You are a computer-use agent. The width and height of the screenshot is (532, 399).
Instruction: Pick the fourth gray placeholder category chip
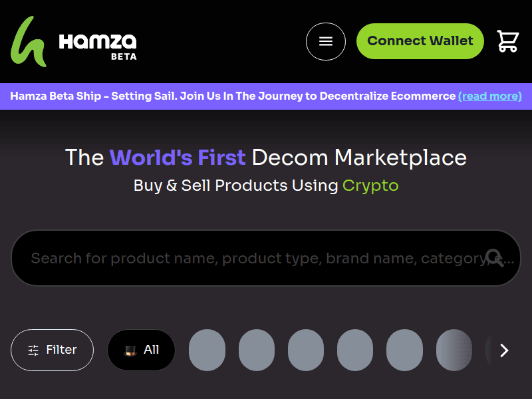click(x=355, y=350)
